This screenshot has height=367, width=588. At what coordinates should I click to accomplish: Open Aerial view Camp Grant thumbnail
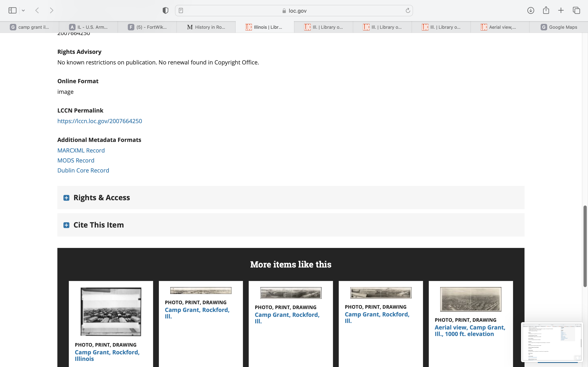coord(470,299)
